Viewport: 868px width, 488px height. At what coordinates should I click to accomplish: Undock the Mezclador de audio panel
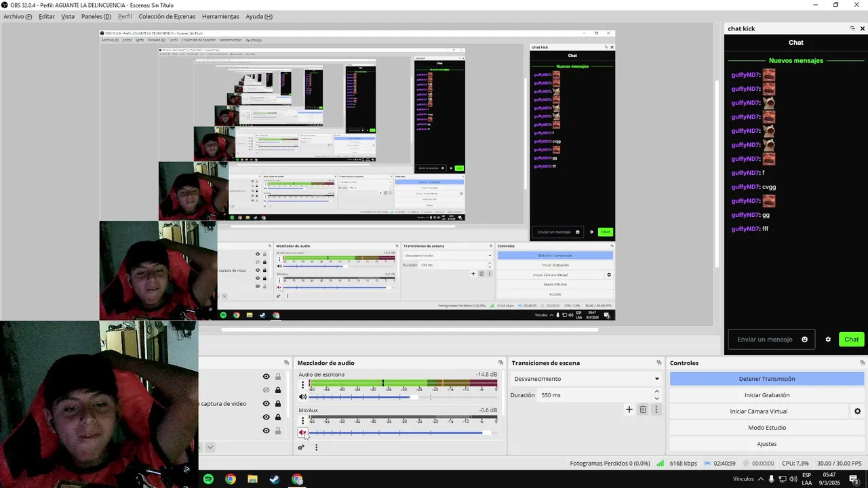(x=500, y=363)
